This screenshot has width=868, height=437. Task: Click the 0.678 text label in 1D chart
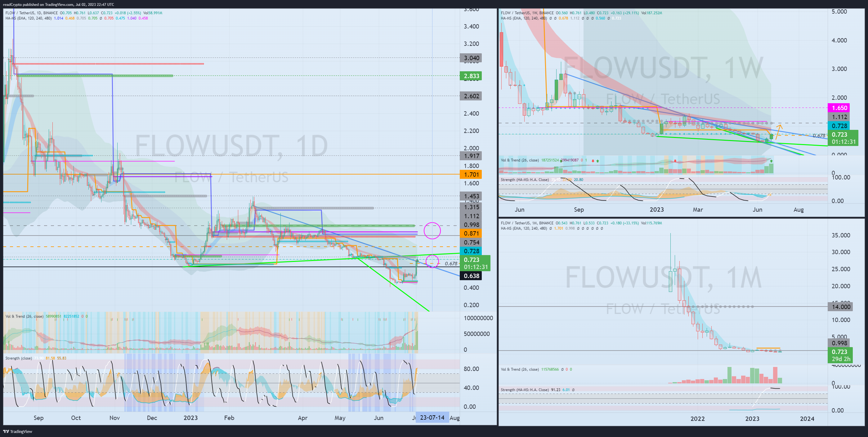451,264
